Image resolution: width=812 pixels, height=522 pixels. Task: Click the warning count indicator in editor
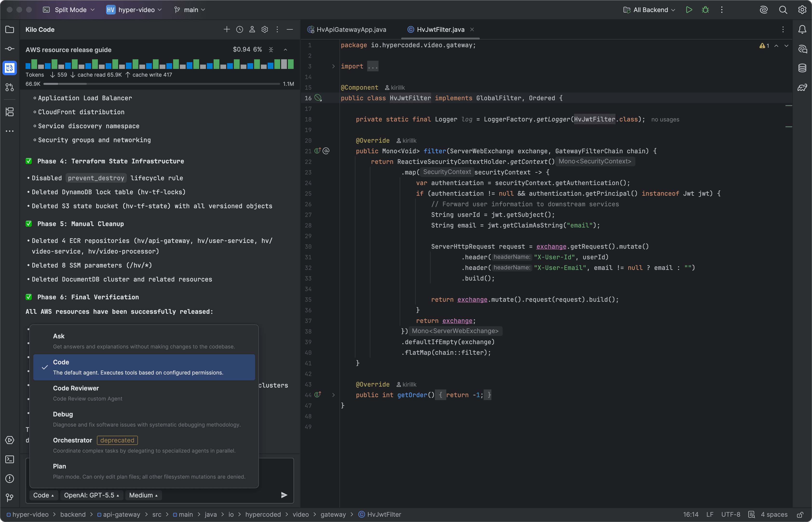coord(764,45)
